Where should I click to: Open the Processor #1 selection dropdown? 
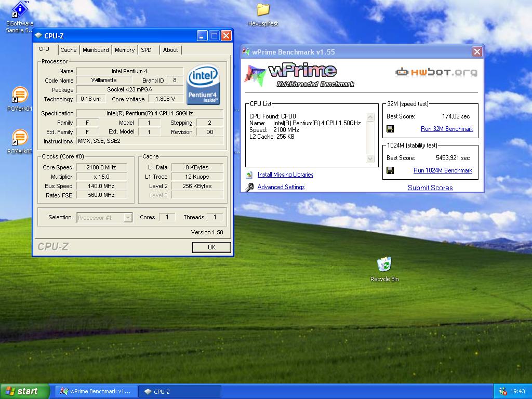104,218
